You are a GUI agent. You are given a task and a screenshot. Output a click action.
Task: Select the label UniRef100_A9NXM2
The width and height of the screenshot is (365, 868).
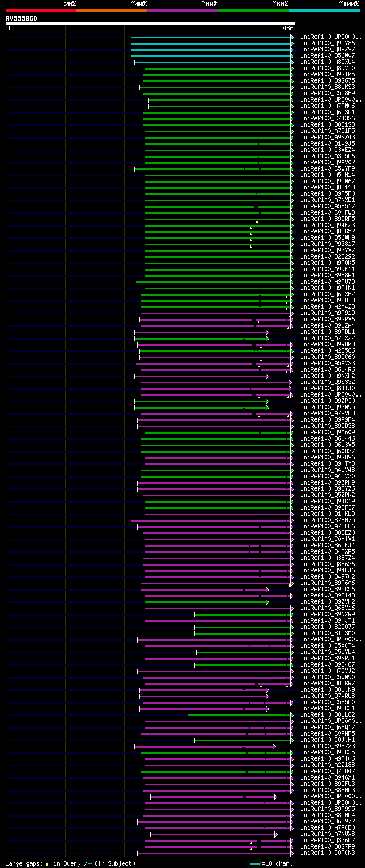click(327, 376)
